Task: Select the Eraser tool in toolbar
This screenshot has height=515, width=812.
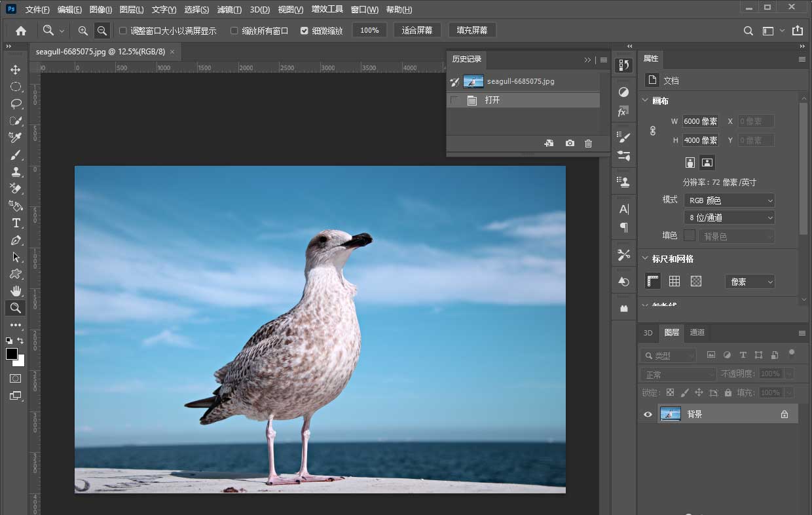Action: pos(16,189)
